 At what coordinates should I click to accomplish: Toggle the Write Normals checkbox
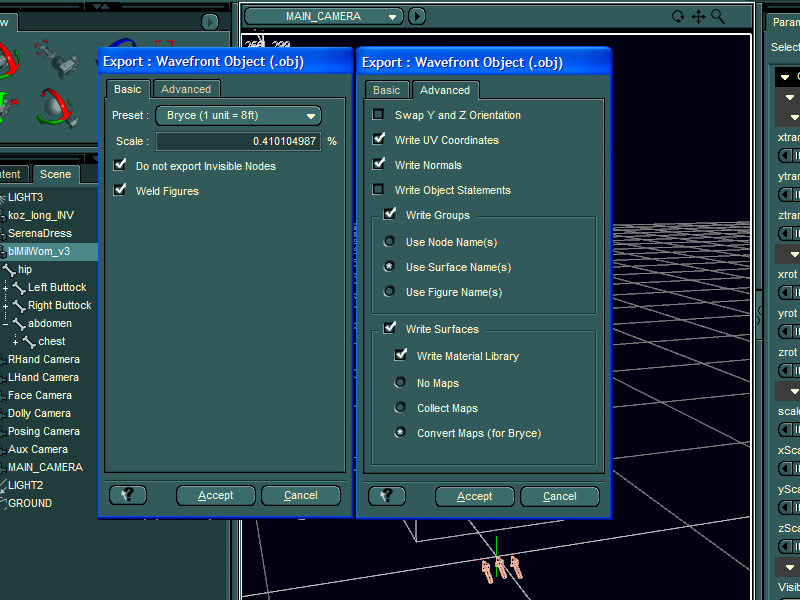pos(379,164)
